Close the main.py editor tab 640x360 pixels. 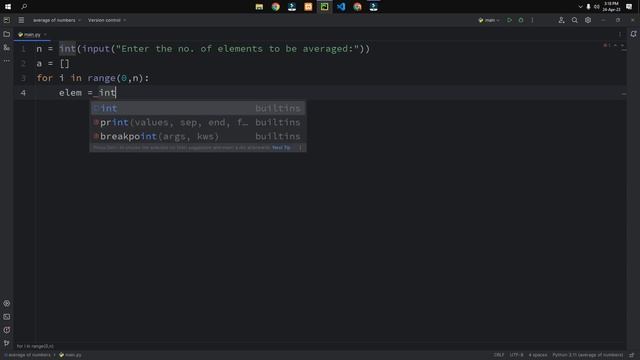45,35
